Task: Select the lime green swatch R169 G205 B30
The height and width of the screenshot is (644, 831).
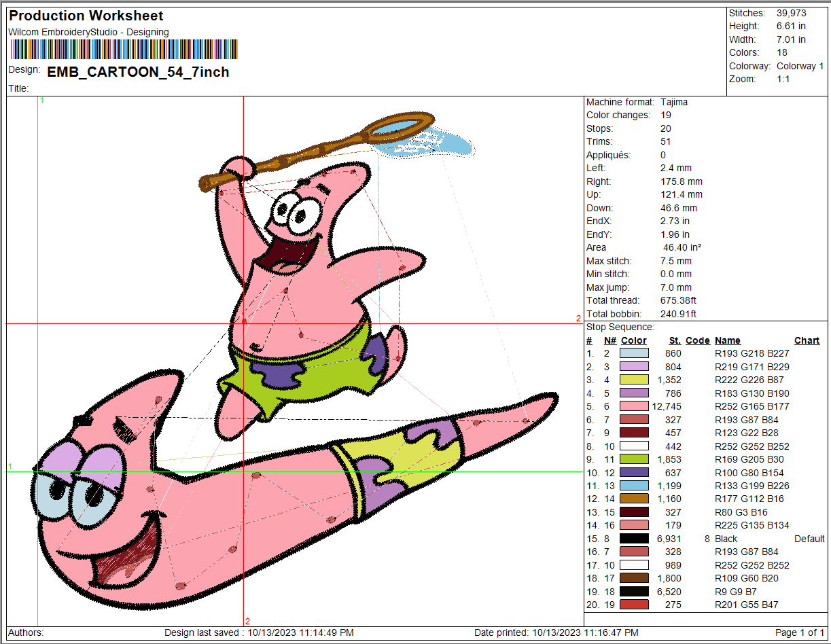Action: click(634, 459)
